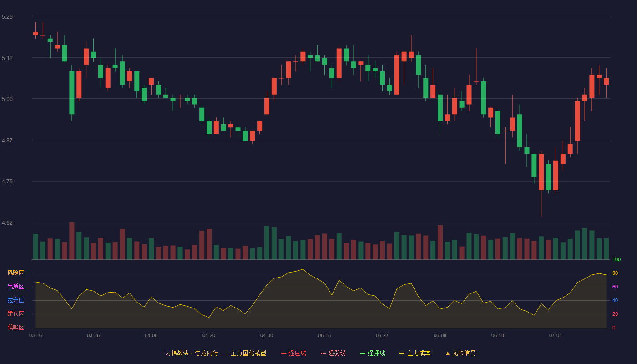Screen dimensions: 637x364
Task: Toggle the 强撑线 legend entry
Action: (373, 353)
